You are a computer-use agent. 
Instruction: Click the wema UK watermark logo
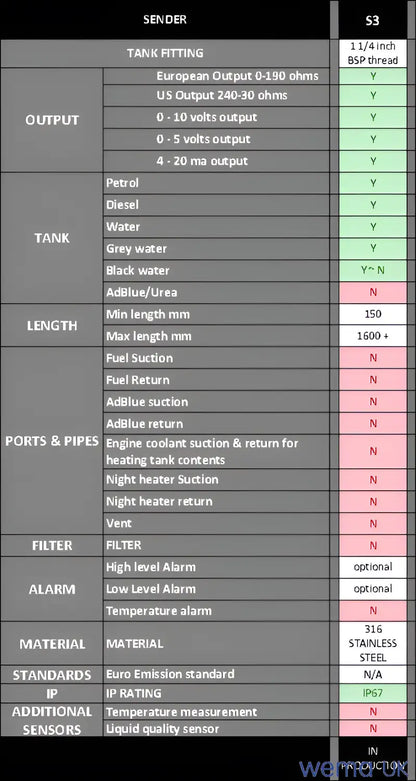point(357,767)
